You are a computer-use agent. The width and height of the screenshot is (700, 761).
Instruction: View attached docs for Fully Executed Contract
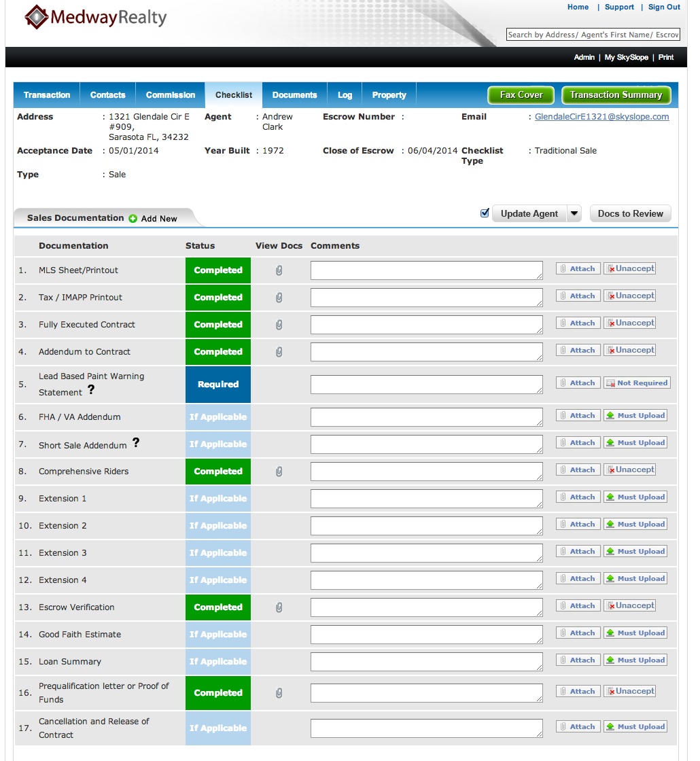click(279, 325)
